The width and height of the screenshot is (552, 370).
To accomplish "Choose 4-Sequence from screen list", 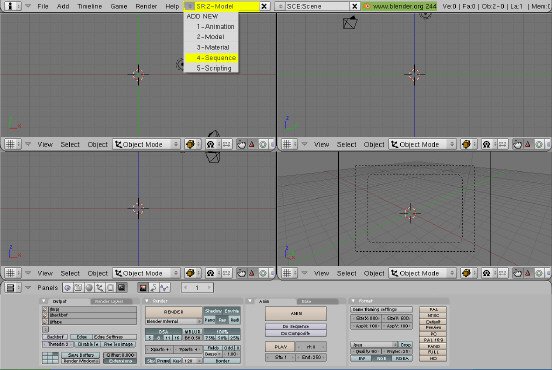I will (x=211, y=58).
